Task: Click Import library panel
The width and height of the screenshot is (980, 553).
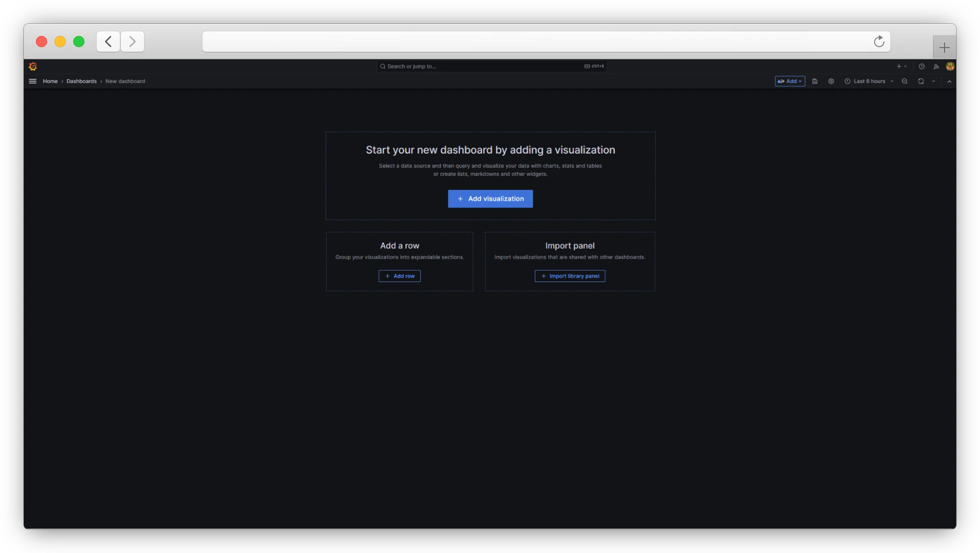Action: point(570,276)
